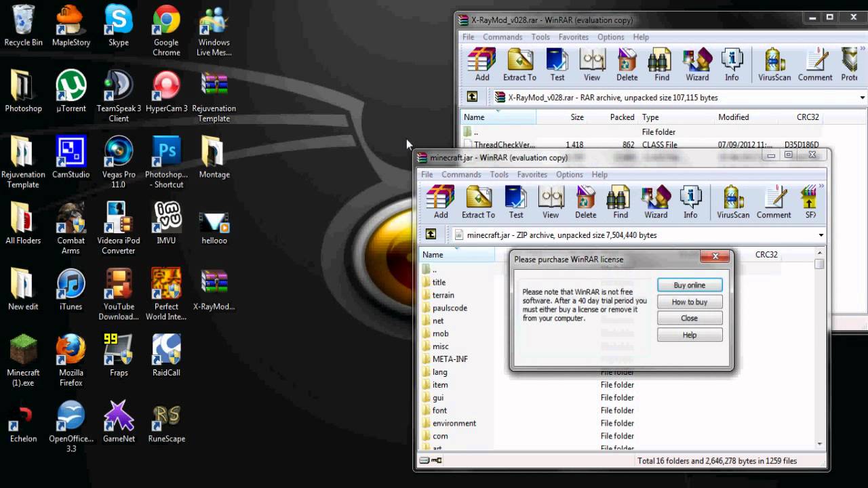Select Fraps desktop icon
The width and height of the screenshot is (868, 488).
119,355
